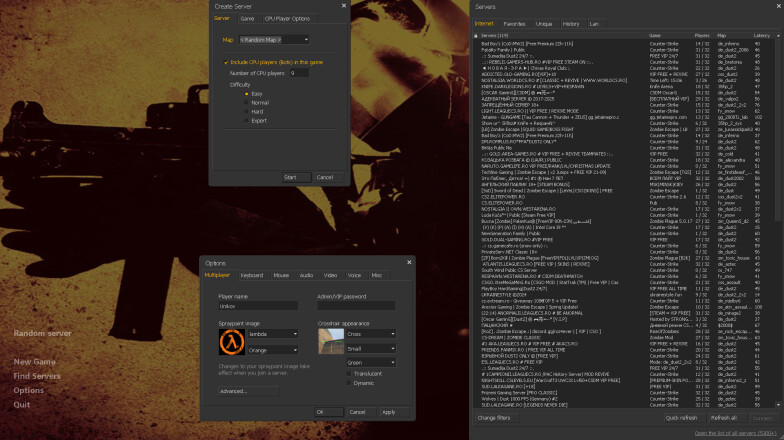Viewport: 784px width, 440px height.
Task: Click Quit in main menu
Action: (22, 404)
